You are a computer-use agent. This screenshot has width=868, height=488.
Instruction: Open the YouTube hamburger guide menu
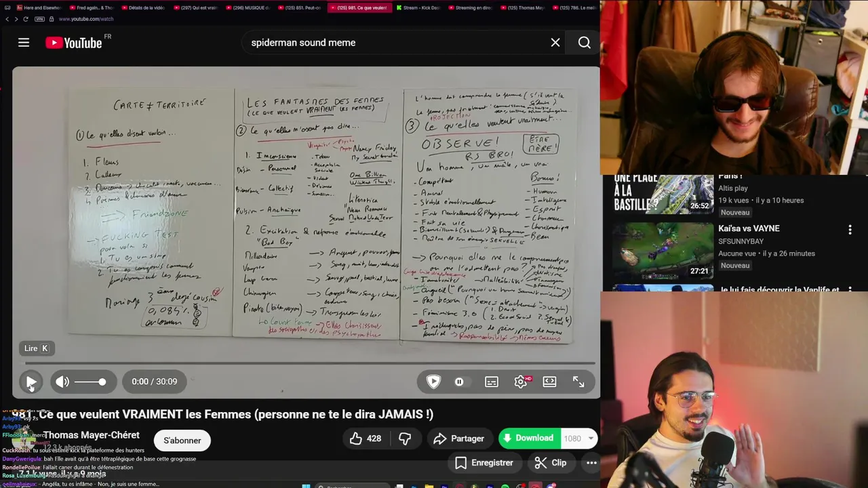[24, 43]
